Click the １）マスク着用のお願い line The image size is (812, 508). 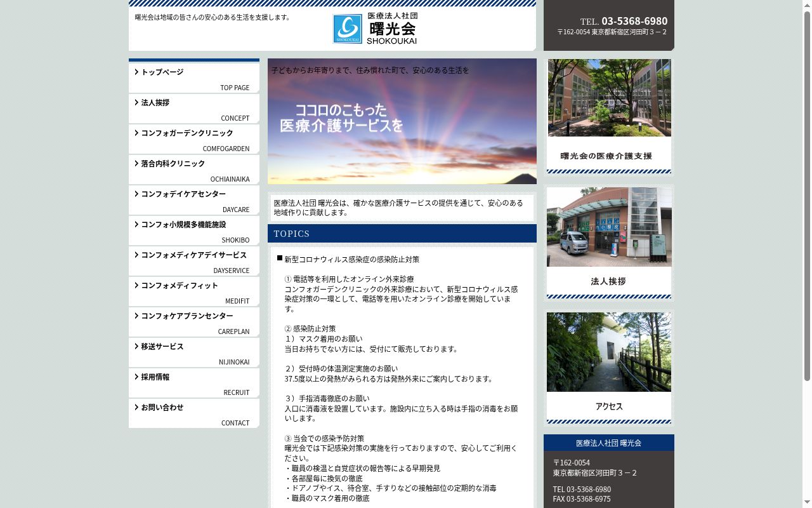[324, 339]
